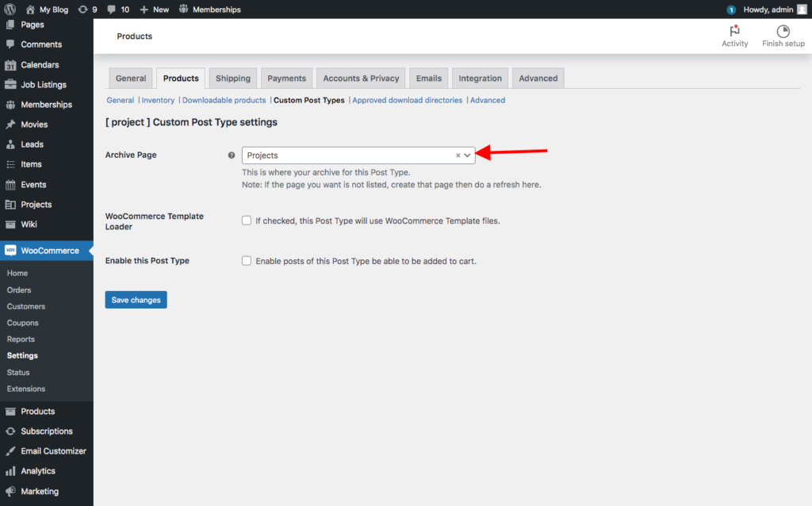The width and height of the screenshot is (812, 506).
Task: Open the Payments tab
Action: 286,79
